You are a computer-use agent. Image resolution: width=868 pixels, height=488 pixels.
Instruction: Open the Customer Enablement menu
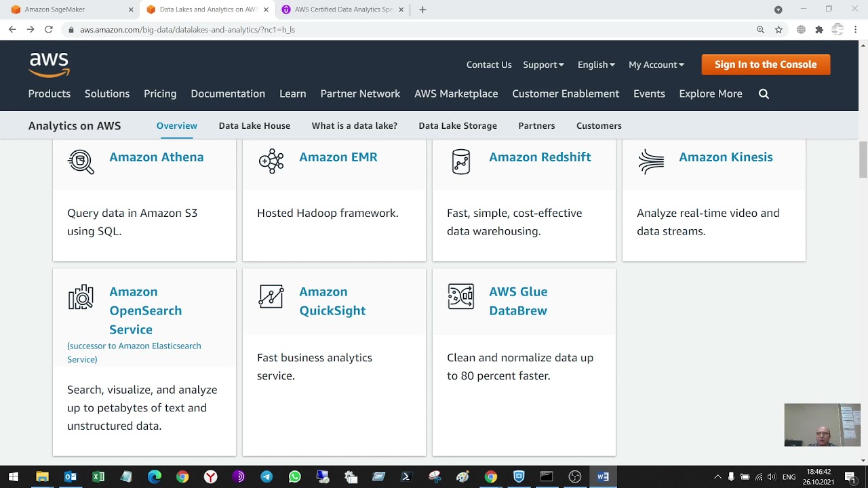[566, 94]
